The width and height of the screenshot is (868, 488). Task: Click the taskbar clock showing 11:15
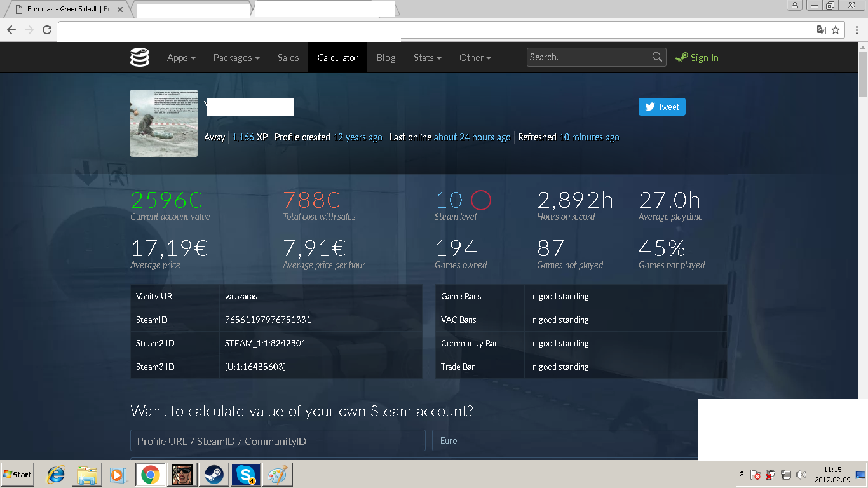[832, 475]
